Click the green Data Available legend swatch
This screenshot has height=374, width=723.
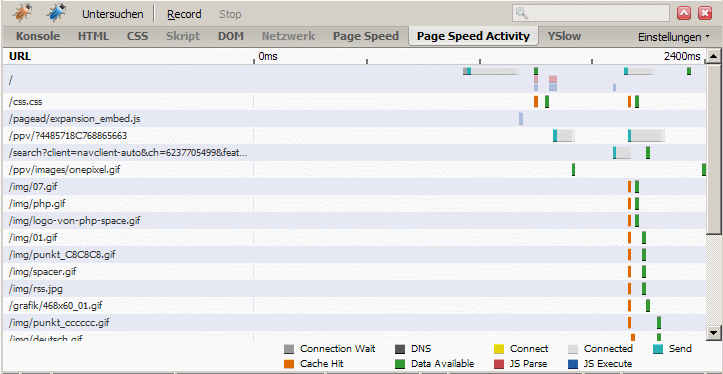pos(400,364)
